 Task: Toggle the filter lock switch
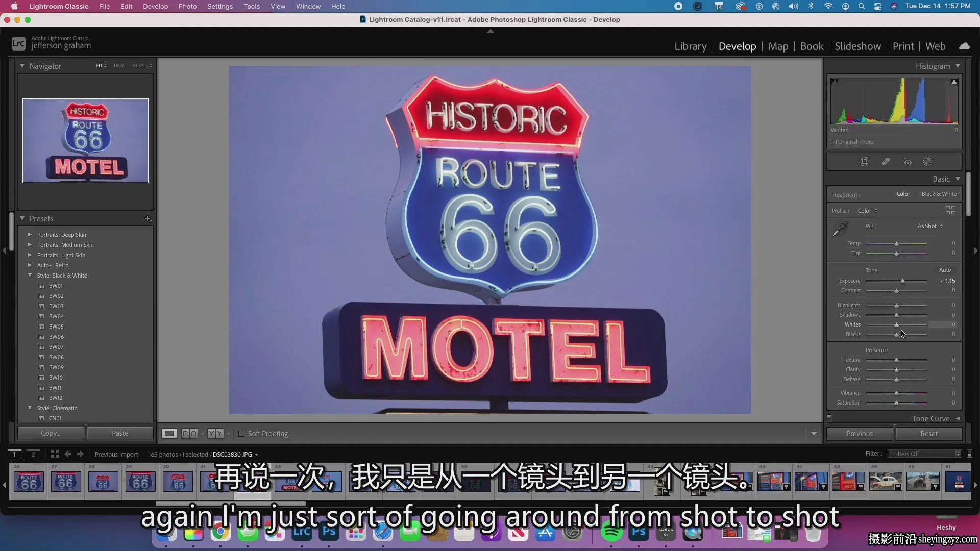[969, 454]
